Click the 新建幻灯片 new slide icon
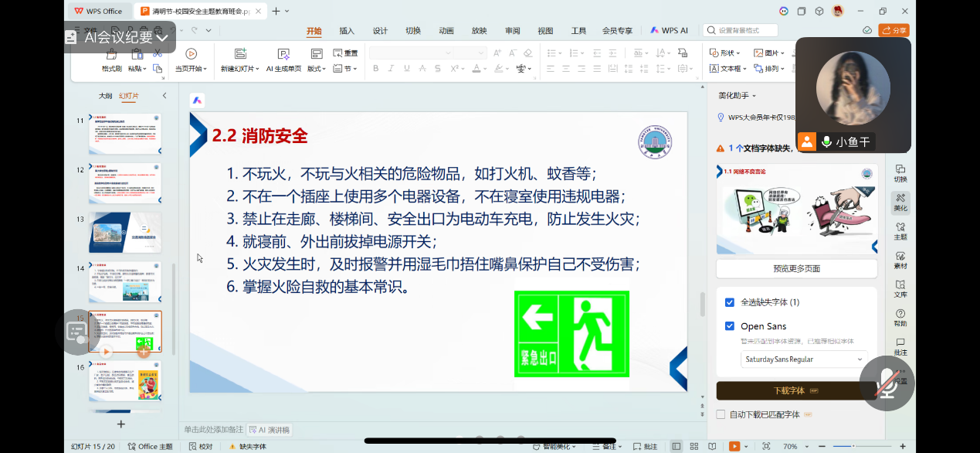980x453 pixels. click(x=239, y=53)
